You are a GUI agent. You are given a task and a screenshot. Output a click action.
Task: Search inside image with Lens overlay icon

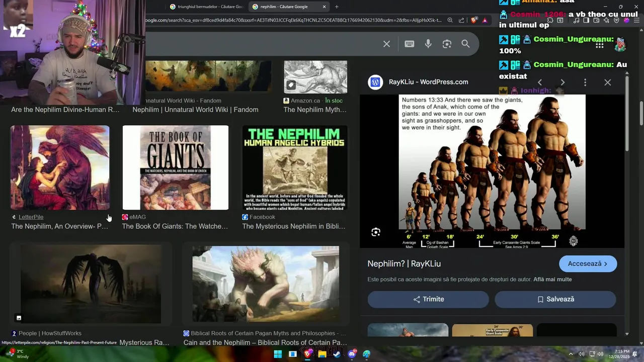click(376, 232)
